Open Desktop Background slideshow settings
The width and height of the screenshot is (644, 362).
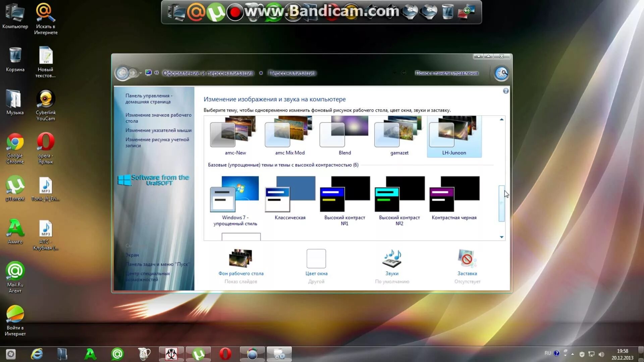[x=241, y=258]
